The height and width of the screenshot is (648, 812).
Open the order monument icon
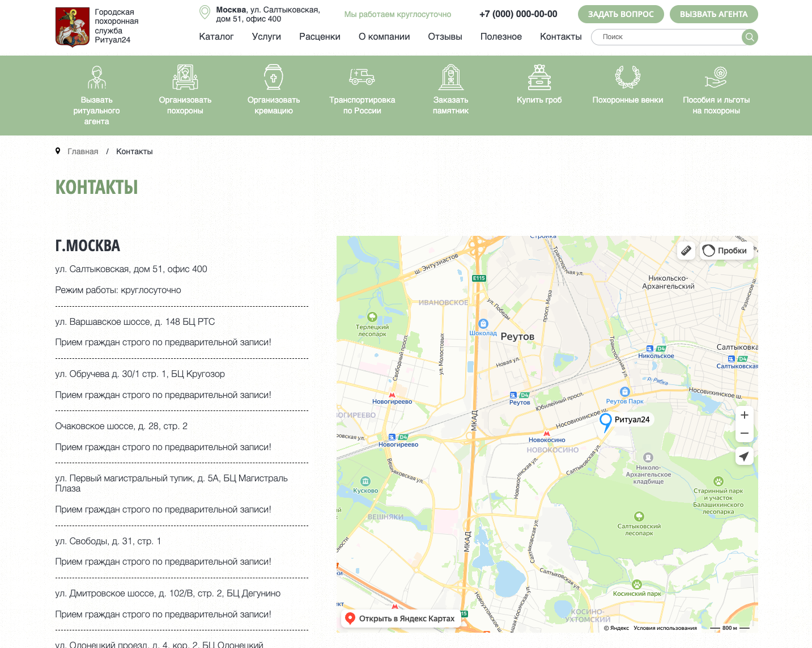450,77
